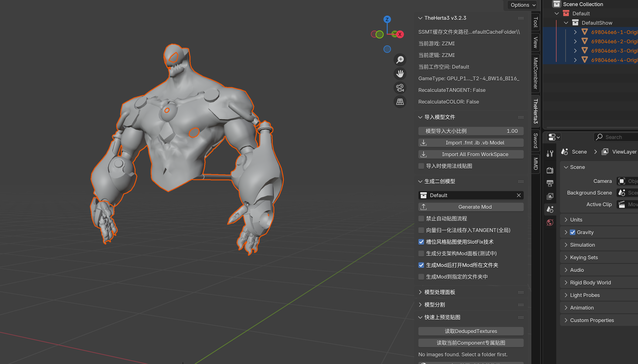Open Output properties via the printer icon
The image size is (638, 364).
[x=550, y=183]
